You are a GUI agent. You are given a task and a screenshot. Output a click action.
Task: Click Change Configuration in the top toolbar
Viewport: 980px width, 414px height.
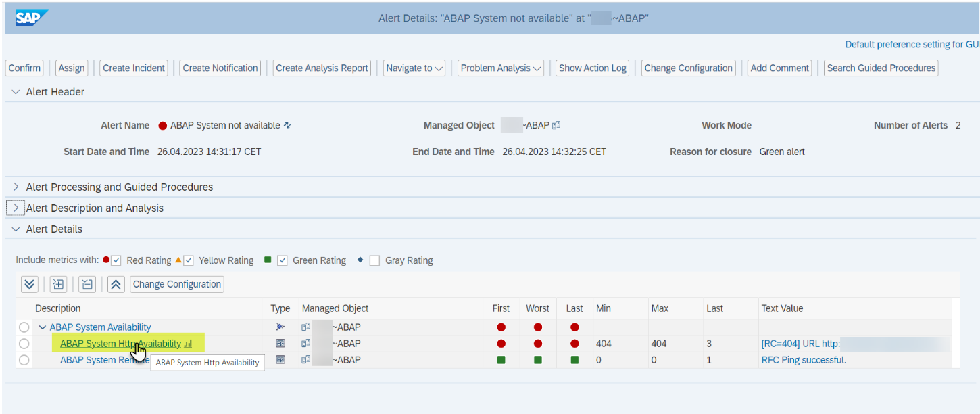(x=689, y=68)
